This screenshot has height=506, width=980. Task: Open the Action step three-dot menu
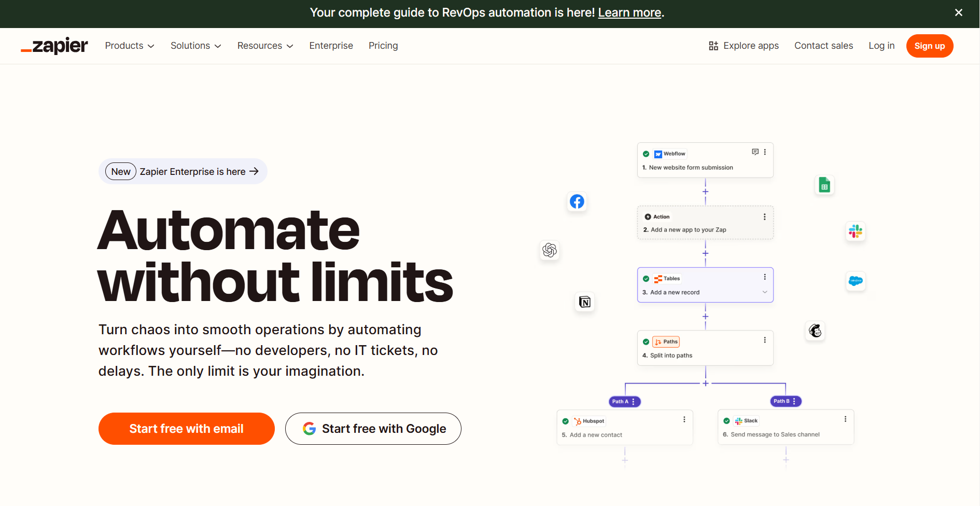[x=765, y=217]
